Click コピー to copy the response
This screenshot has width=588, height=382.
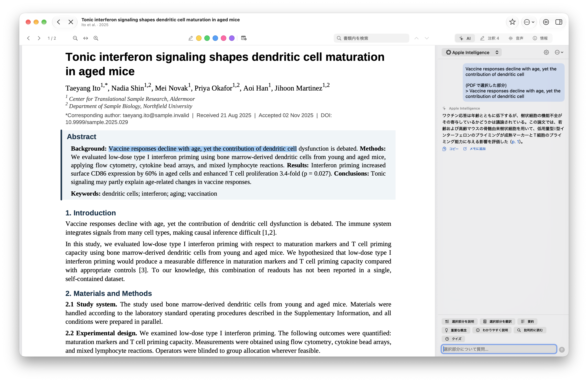coord(450,149)
